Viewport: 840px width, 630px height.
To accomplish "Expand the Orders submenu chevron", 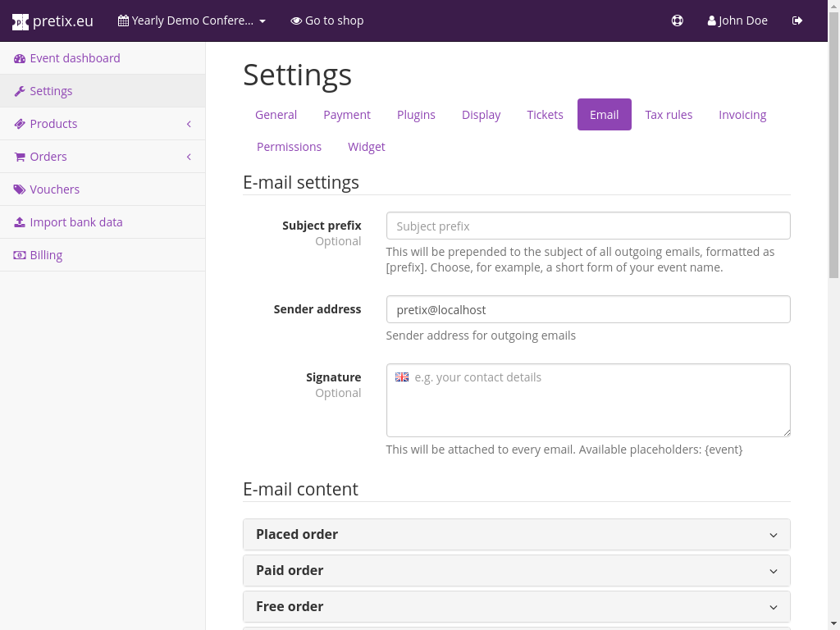I will (x=189, y=157).
